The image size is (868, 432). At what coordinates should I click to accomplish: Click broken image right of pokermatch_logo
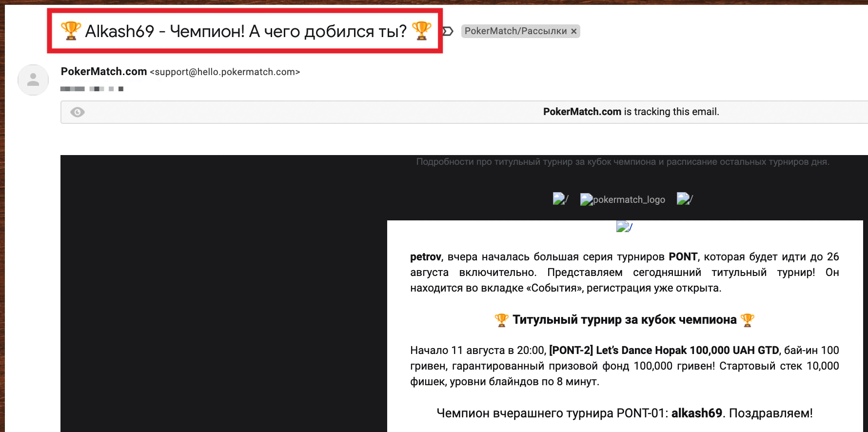tap(685, 199)
